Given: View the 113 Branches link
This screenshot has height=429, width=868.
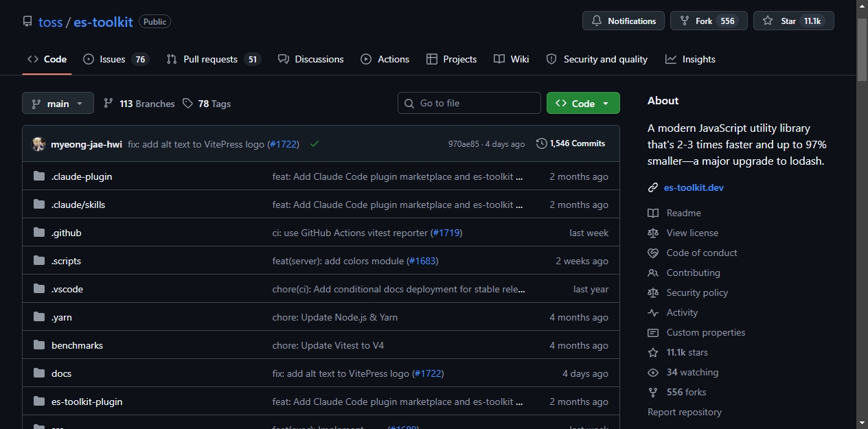Looking at the screenshot, I should [x=139, y=104].
